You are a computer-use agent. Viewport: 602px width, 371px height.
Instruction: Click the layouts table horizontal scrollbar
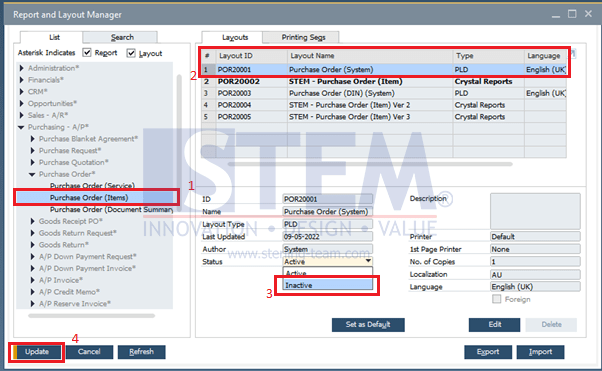point(370,164)
